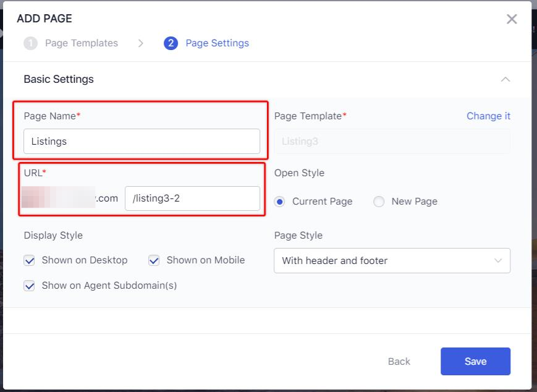Close the Add Page dialog

coord(511,19)
